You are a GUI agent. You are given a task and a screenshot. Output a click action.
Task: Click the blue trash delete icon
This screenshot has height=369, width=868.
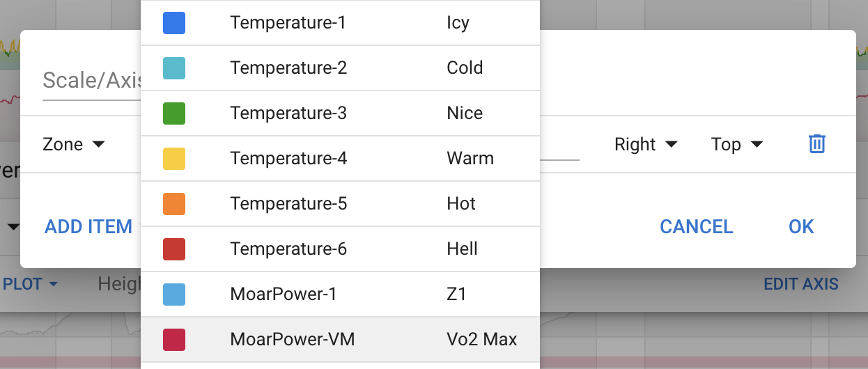click(x=816, y=144)
